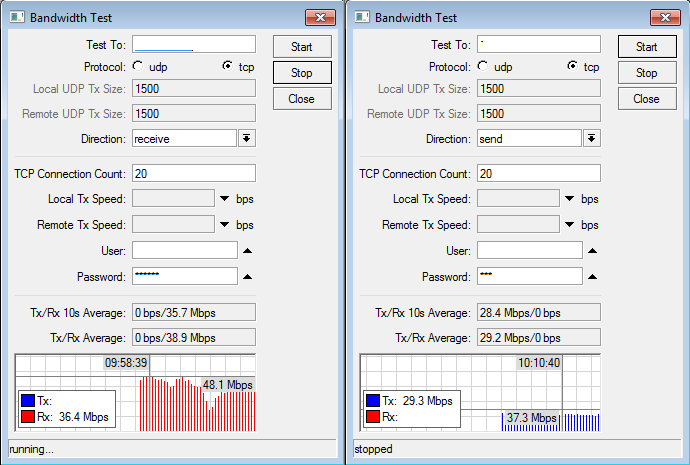Click the Password field in the right window
Viewport: 690px width, 465px height.
pos(530,276)
